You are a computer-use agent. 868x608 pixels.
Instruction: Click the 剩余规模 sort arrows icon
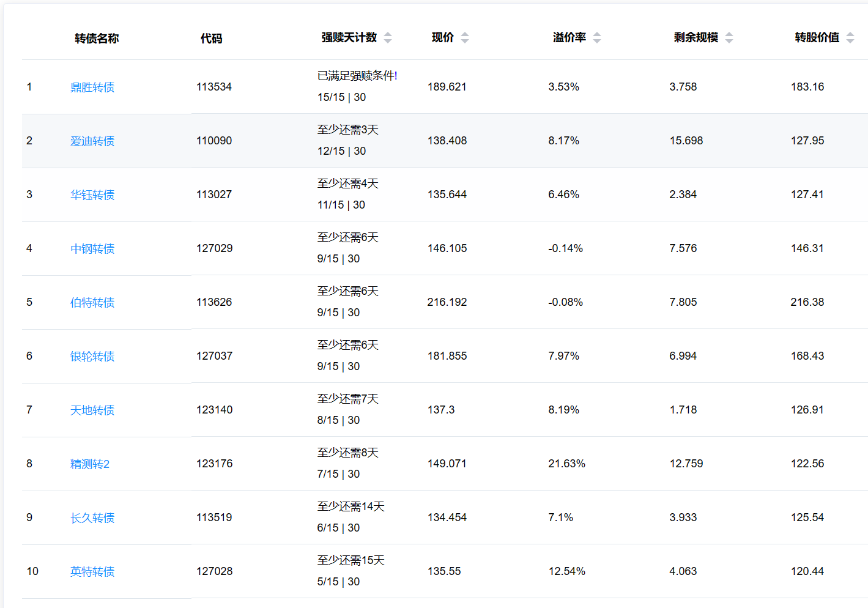tap(729, 38)
